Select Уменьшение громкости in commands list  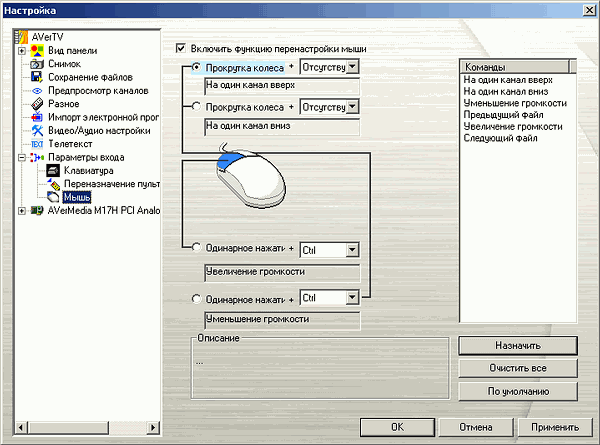pos(515,102)
